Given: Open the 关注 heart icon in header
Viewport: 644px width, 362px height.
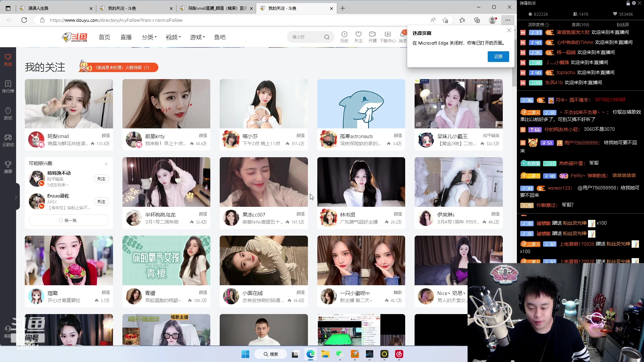Looking at the screenshot, I should 359,37.
